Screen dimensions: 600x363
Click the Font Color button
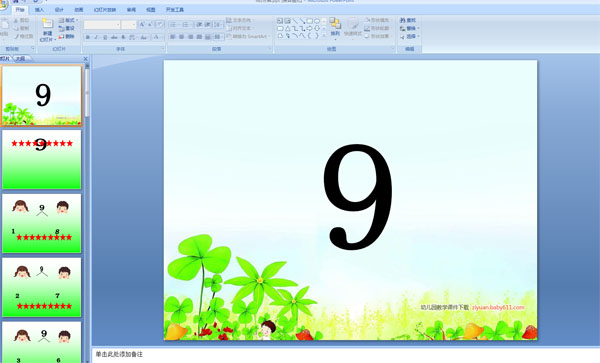[x=157, y=37]
